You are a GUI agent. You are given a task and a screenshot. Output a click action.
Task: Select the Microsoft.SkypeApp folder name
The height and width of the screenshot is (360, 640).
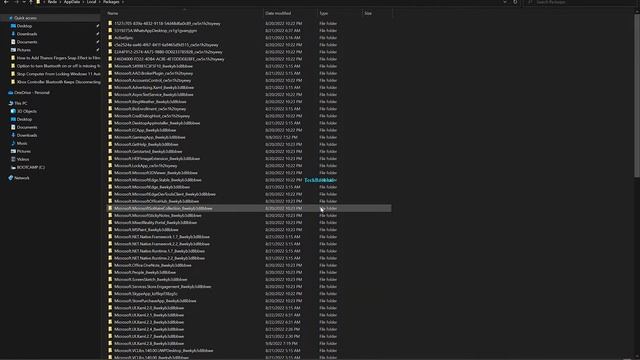[145, 294]
